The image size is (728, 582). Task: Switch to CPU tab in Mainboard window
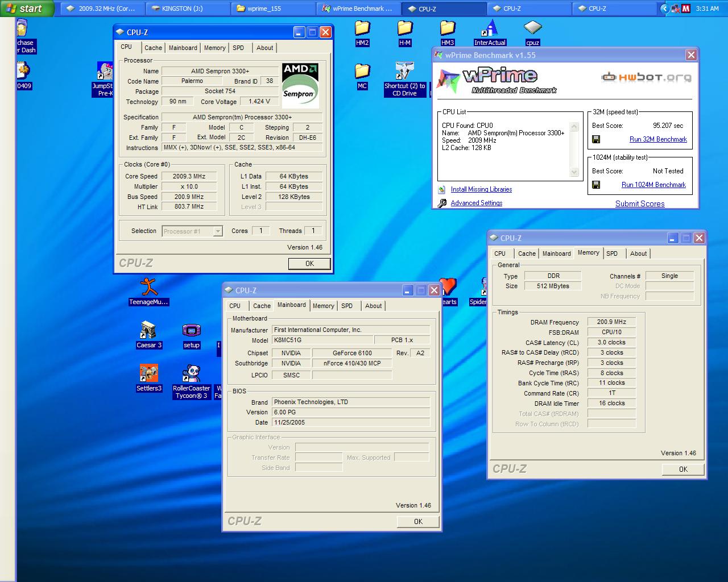pos(235,306)
